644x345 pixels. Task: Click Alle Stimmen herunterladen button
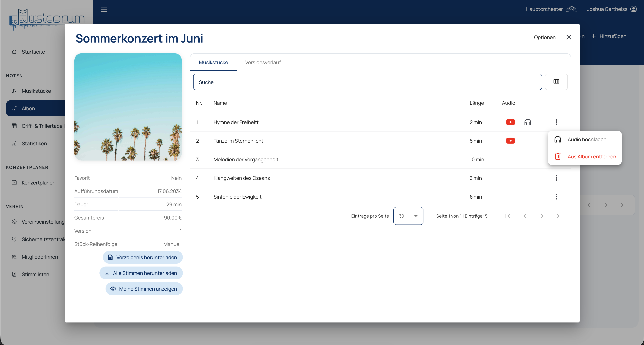(x=141, y=273)
